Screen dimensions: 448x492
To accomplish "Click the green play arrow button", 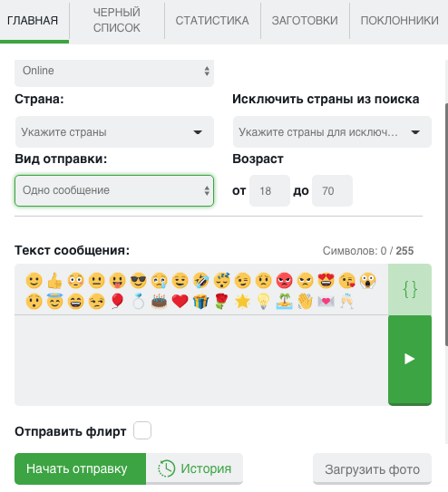I will (x=410, y=360).
